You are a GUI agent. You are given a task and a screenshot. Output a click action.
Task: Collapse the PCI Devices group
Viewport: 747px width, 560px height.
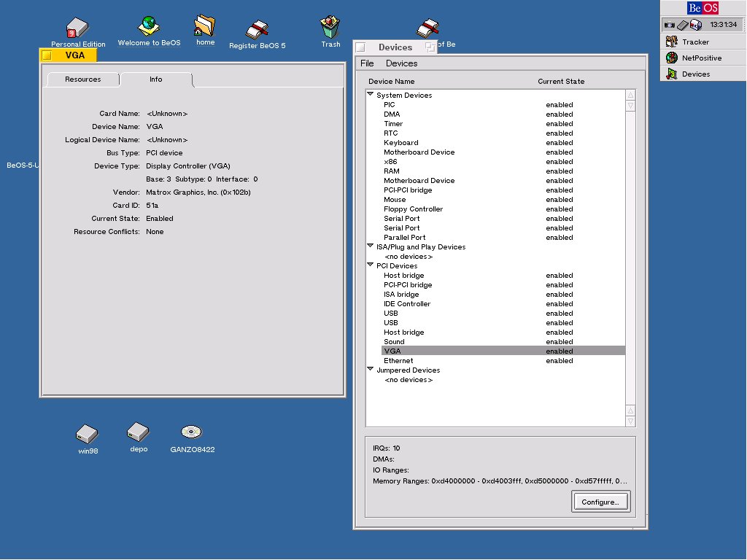tap(371, 265)
